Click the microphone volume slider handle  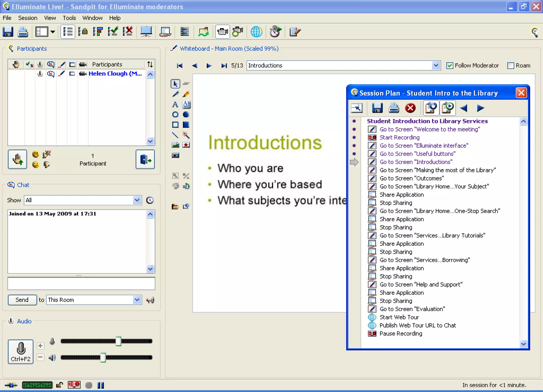tap(119, 341)
